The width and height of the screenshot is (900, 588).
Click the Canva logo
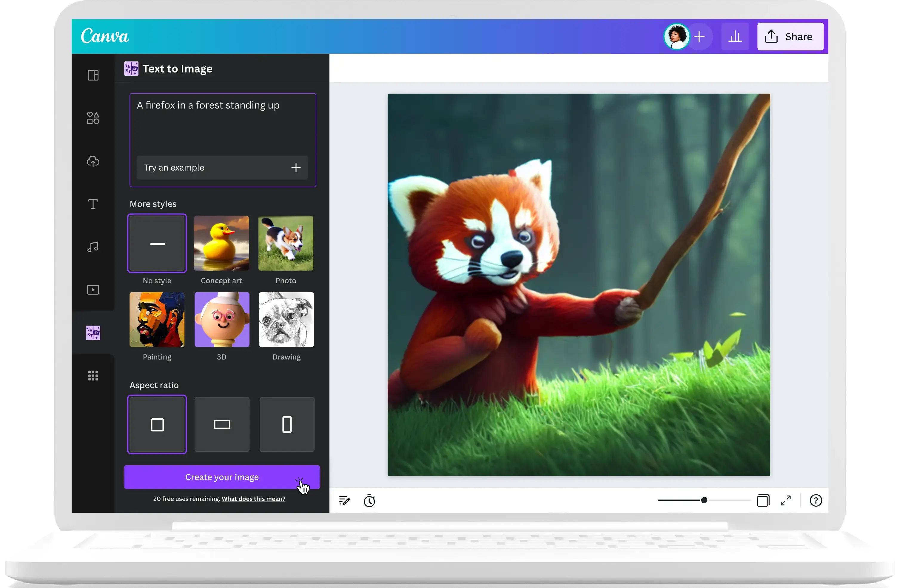[x=105, y=36]
